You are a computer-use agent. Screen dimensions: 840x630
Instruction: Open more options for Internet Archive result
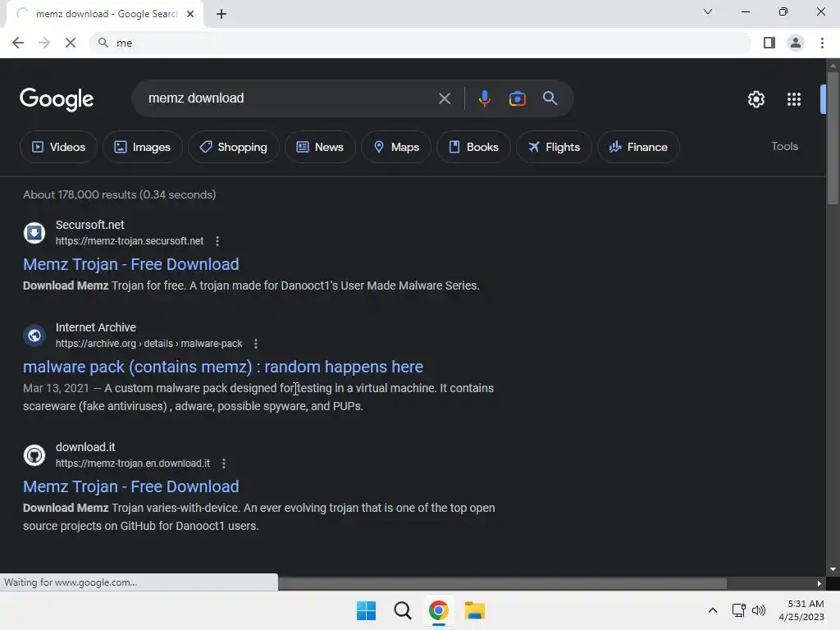tap(256, 344)
